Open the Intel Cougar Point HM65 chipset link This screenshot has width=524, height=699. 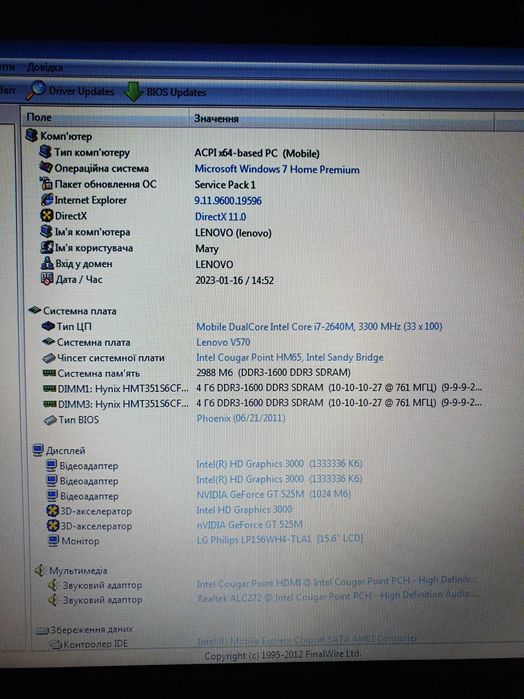tap(290, 358)
